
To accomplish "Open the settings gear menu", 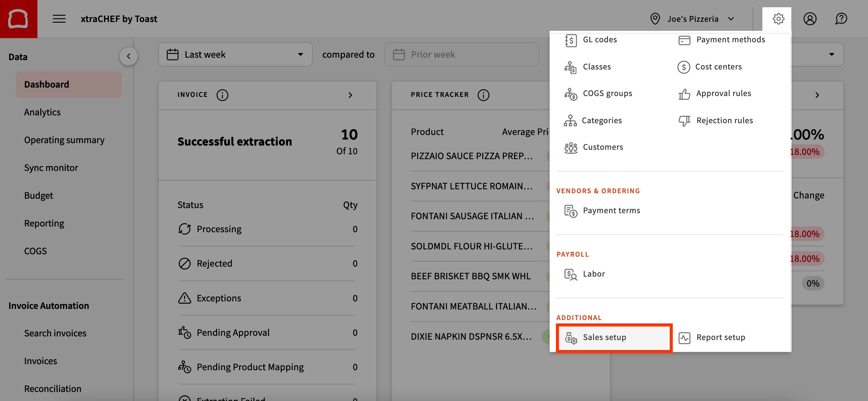I will (778, 18).
